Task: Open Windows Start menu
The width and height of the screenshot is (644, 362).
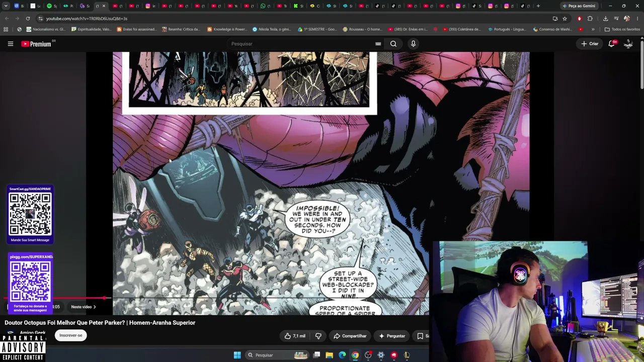Action: [x=237, y=355]
